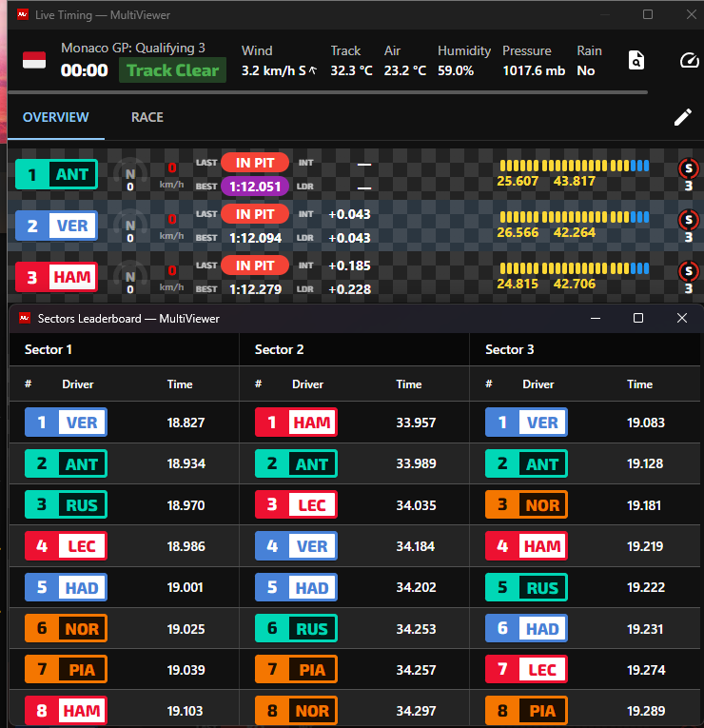Click HAM's mini sector bar segments
This screenshot has width=704, height=728.
point(574,268)
